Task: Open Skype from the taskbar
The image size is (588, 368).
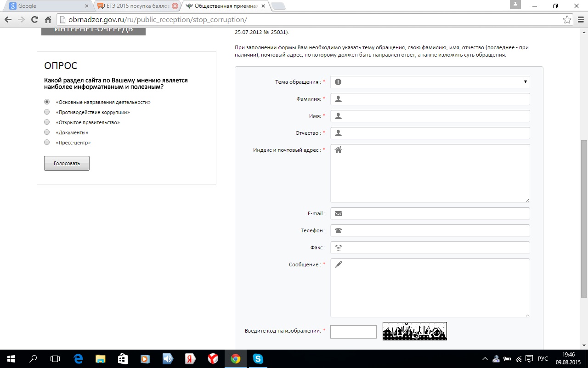Action: (x=258, y=359)
